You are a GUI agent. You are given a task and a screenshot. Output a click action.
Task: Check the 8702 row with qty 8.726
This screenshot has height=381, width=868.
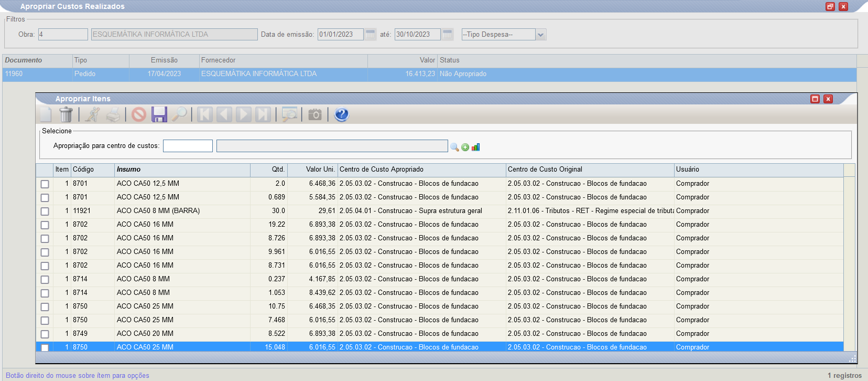tap(45, 239)
